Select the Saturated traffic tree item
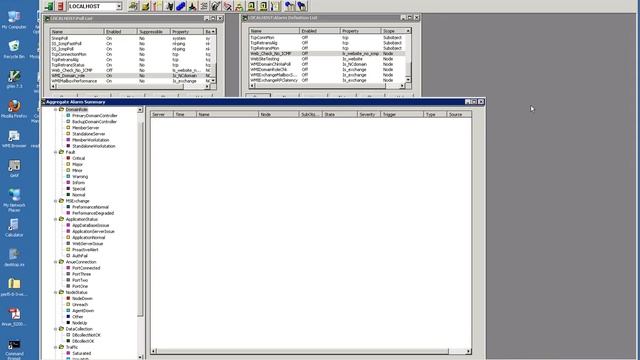This screenshot has width=640, height=360. (x=81, y=353)
